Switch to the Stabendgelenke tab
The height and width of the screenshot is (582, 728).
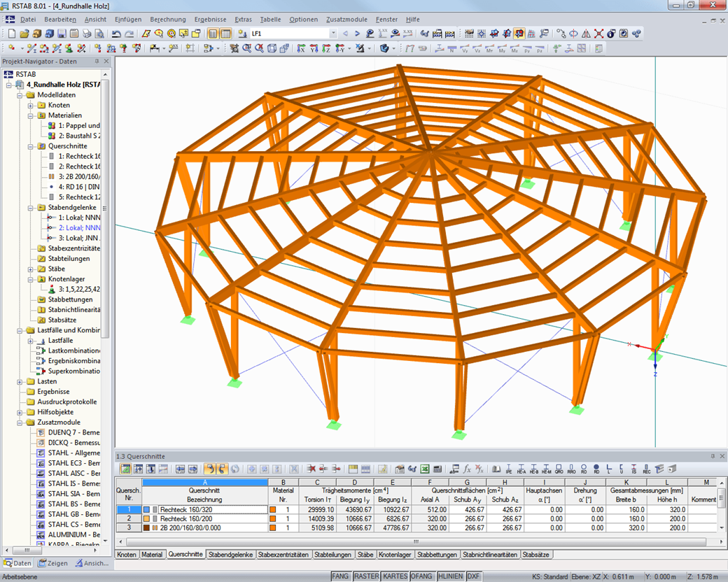click(x=230, y=554)
